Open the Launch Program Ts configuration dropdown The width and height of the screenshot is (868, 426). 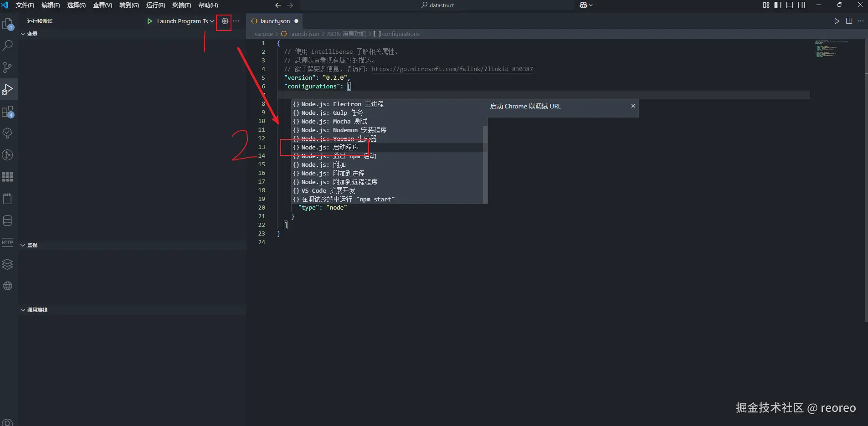coord(185,21)
